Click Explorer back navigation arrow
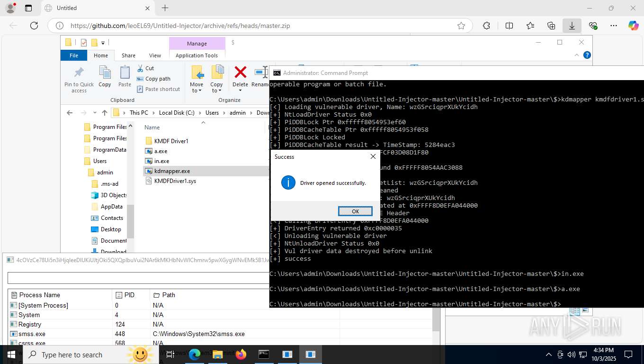 coord(70,113)
